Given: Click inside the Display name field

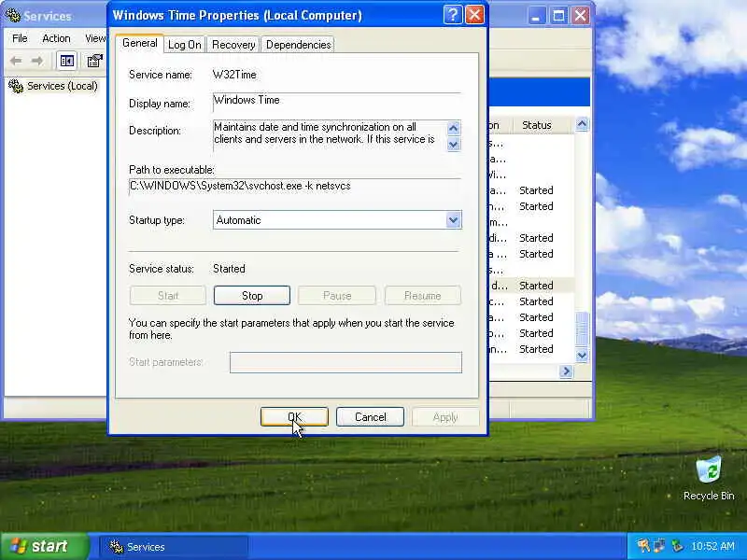Looking at the screenshot, I should pos(337,102).
